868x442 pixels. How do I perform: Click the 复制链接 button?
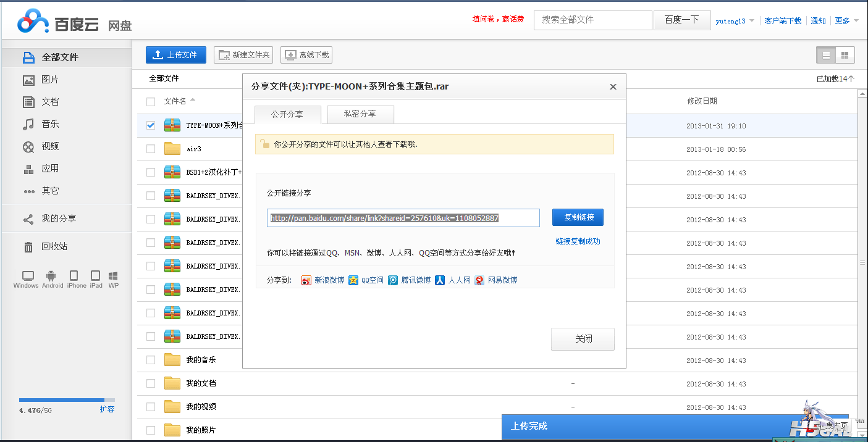[578, 217]
